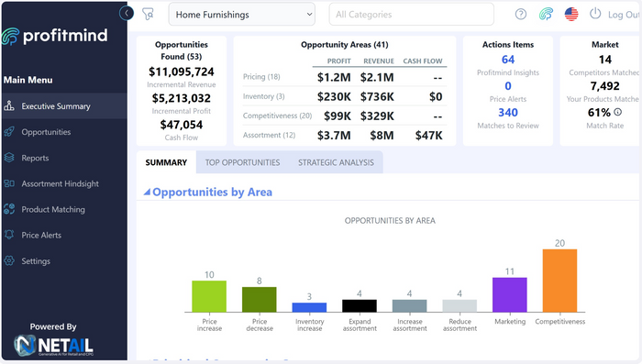Image resolution: width=642 pixels, height=364 pixels.
Task: Click the purple Marketing bar
Action: pos(510,295)
